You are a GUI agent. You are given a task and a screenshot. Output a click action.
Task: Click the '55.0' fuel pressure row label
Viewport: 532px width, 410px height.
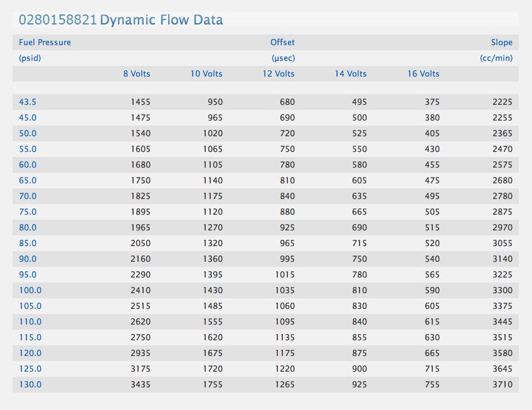tap(28, 149)
